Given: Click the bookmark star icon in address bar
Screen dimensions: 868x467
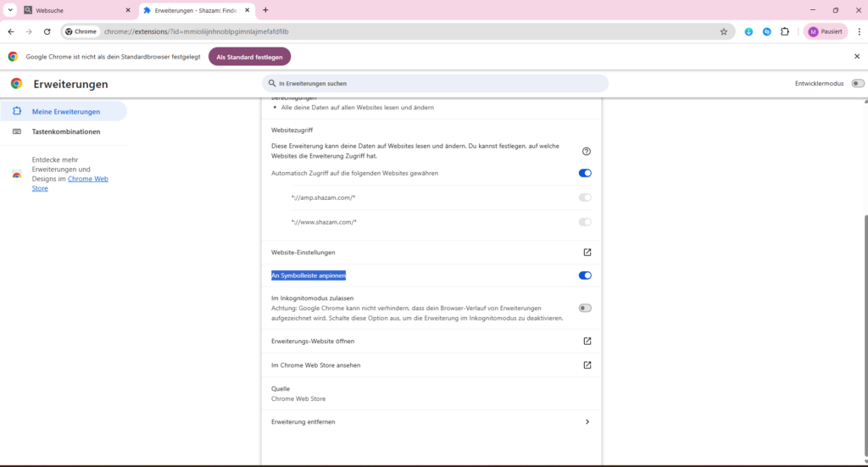Looking at the screenshot, I should (724, 31).
